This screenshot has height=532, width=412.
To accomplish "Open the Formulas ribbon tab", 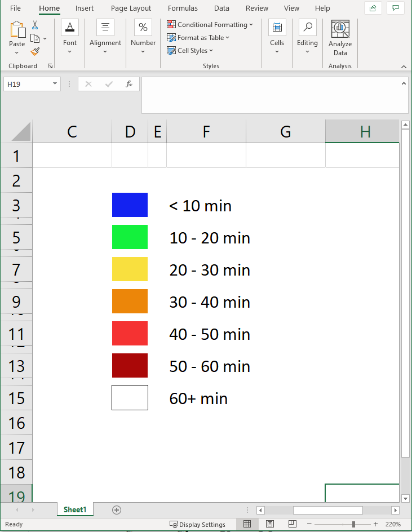I will (x=183, y=8).
